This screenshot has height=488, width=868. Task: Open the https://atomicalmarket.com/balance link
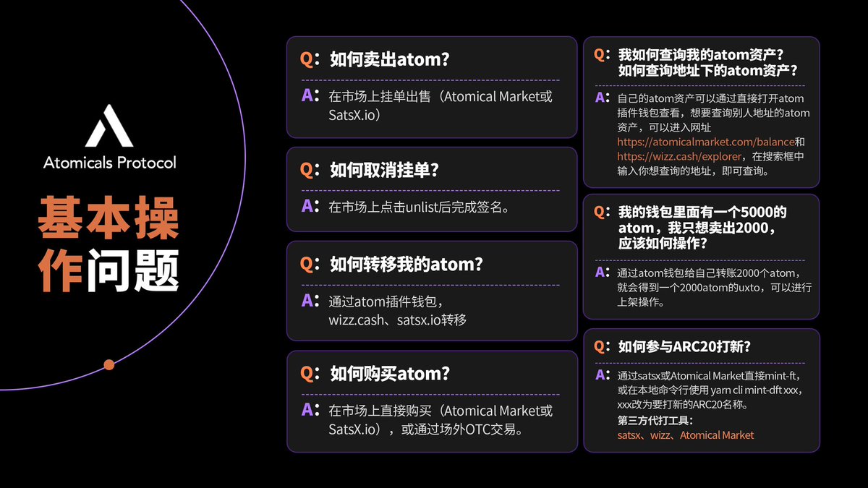pyautogui.click(x=706, y=141)
